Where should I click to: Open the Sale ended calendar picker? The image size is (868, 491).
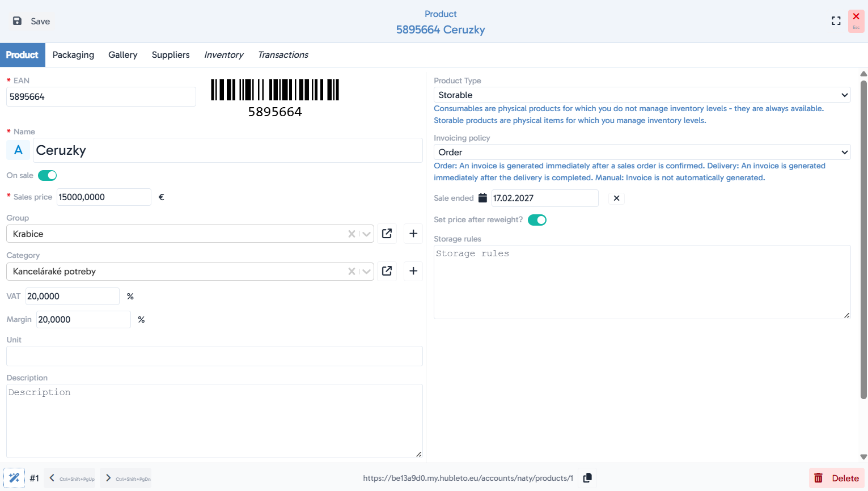point(482,198)
